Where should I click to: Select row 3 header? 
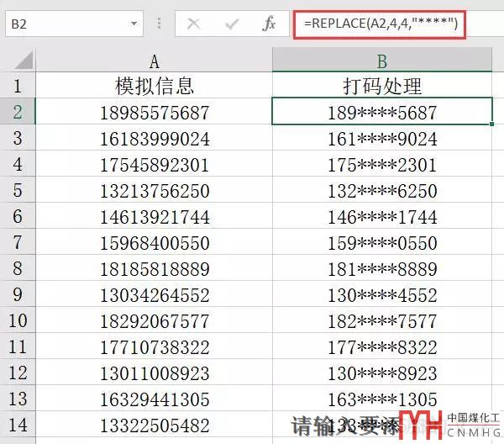click(x=18, y=137)
